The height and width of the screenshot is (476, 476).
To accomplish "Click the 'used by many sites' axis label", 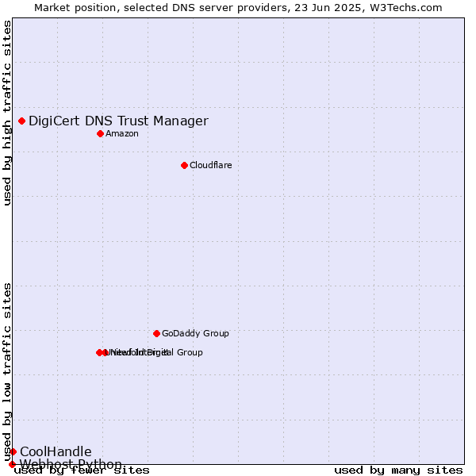I will [398, 470].
